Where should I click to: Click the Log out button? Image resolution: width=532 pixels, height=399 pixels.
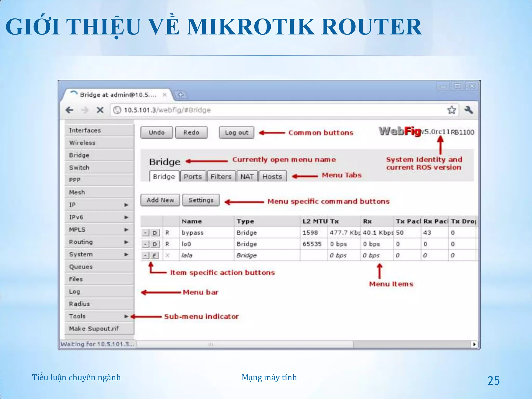pos(236,132)
